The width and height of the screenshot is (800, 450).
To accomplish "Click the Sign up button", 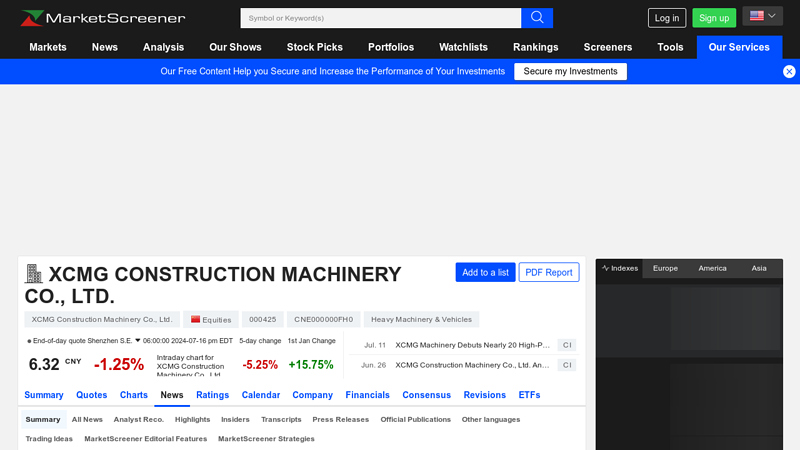I will (x=714, y=18).
